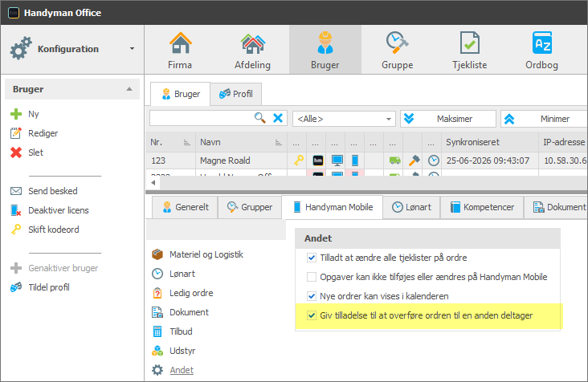Open the Firma configuration section
588x382 pixels.
[x=180, y=51]
